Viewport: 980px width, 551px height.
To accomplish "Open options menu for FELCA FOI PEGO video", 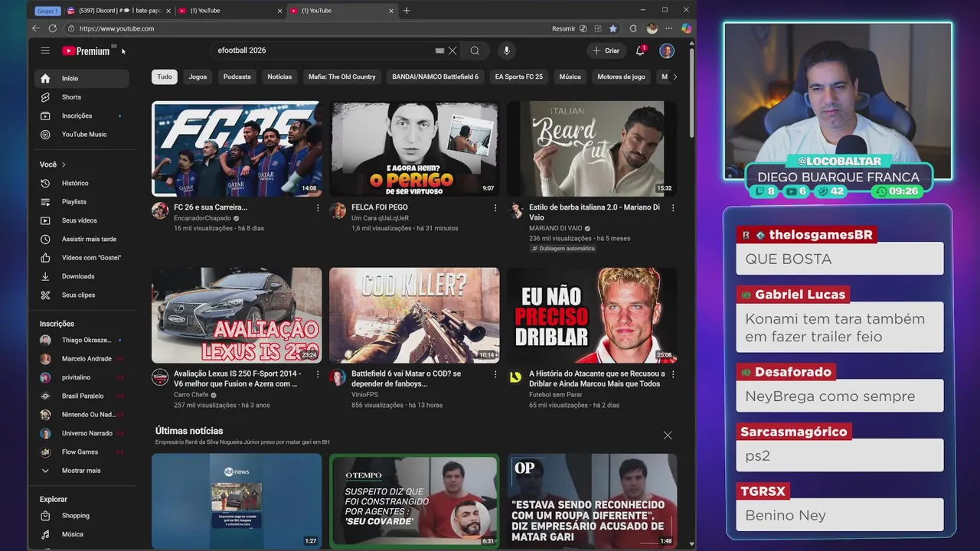I will [x=495, y=208].
